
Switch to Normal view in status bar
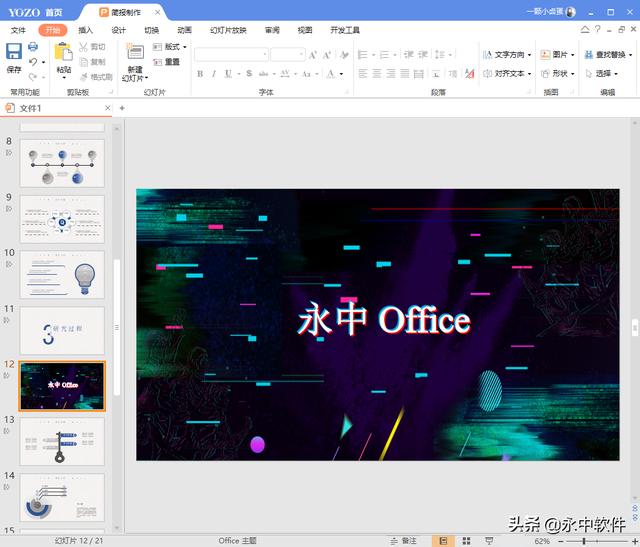point(443,541)
